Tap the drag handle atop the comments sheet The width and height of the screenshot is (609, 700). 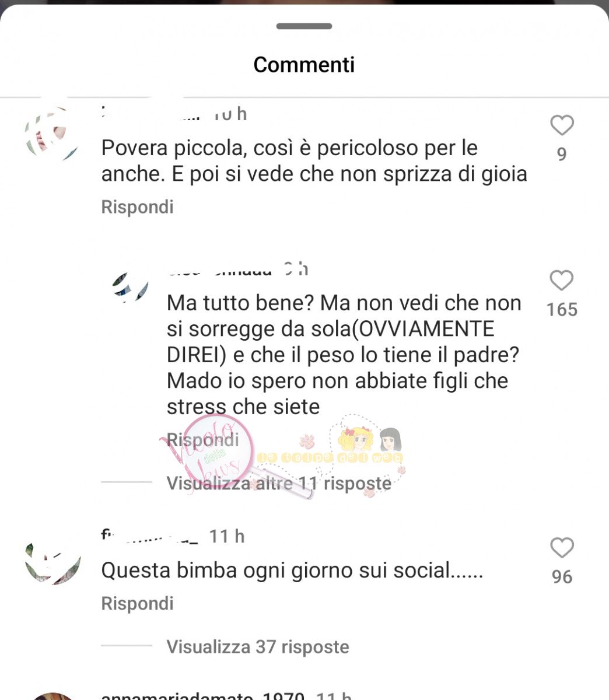[x=304, y=26]
